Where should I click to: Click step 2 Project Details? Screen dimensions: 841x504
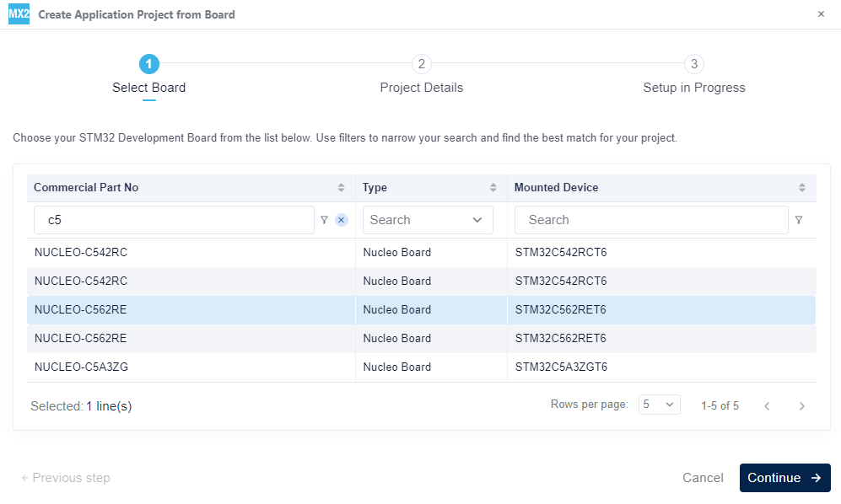tap(422, 65)
